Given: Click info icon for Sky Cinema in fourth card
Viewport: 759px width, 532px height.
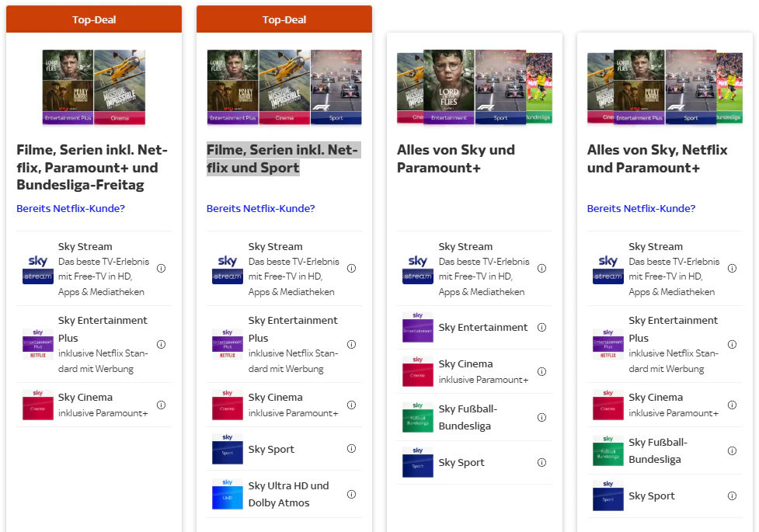Looking at the screenshot, I should click(x=732, y=405).
